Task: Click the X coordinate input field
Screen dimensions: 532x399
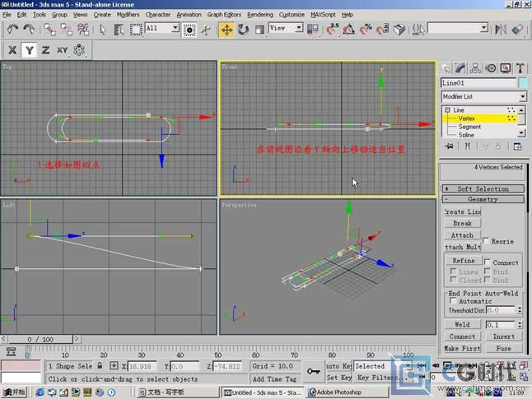Action: click(x=142, y=366)
